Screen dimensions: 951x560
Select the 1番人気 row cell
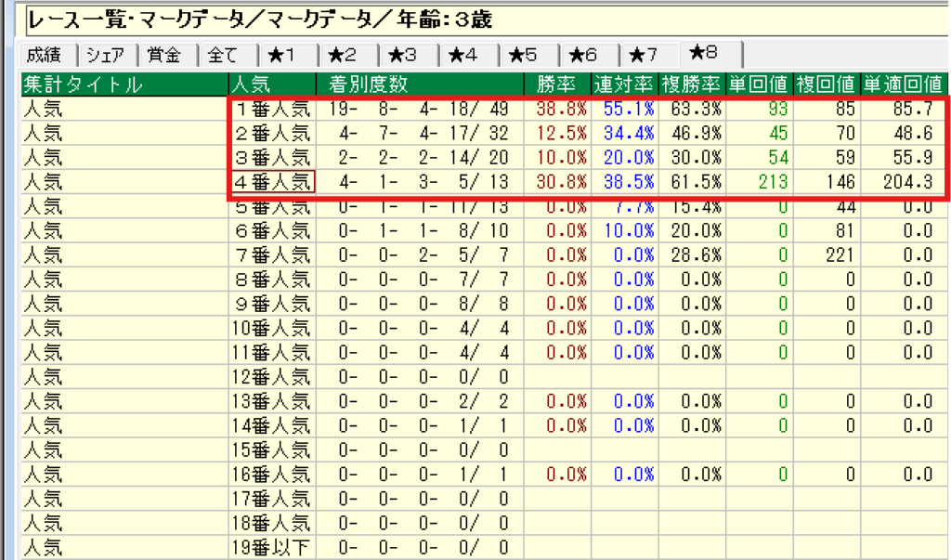[x=273, y=109]
